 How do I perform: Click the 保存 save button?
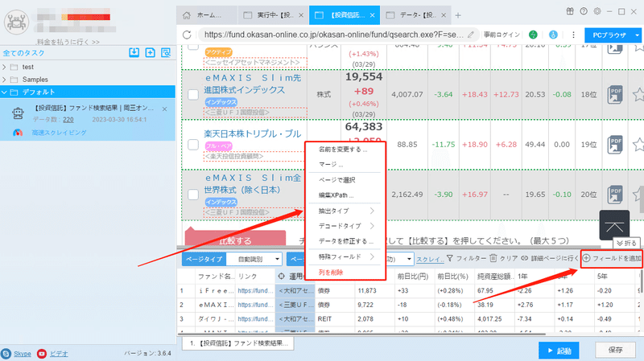point(615,350)
